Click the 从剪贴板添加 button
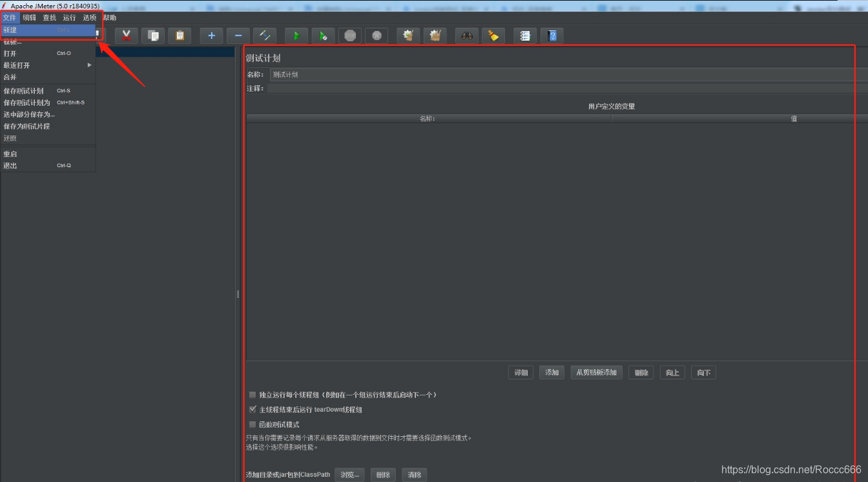The image size is (868, 482). click(x=596, y=372)
